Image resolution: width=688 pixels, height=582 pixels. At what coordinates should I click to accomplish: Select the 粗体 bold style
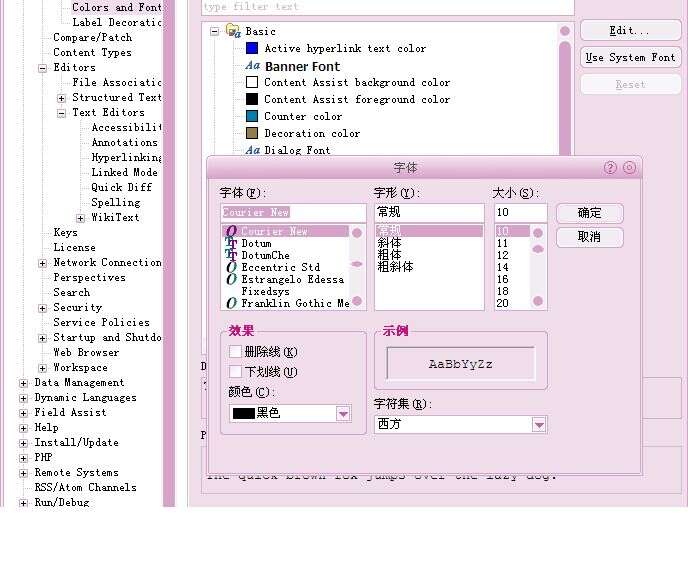(x=389, y=255)
